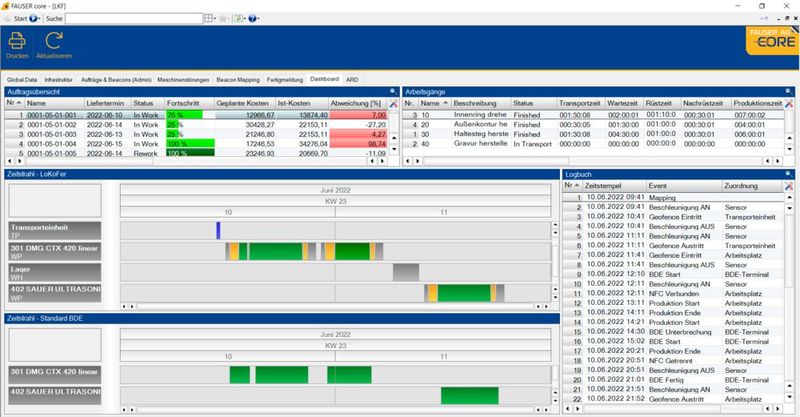Select the Transporteinheit TP resource label
Screen dimensions: 800x417
55,231
